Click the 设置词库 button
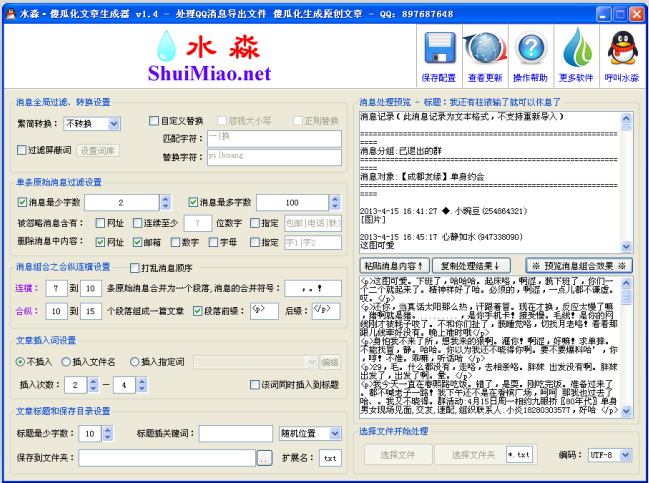649x483 pixels. [x=98, y=150]
